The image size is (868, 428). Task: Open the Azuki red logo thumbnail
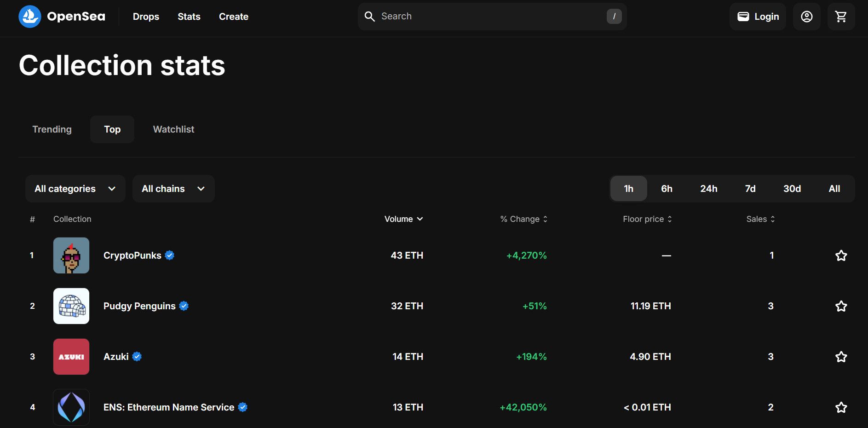point(71,357)
